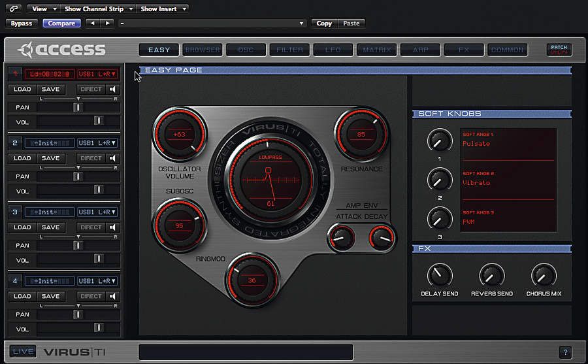Select part 2 number button
The image size is (588, 364).
[15, 143]
